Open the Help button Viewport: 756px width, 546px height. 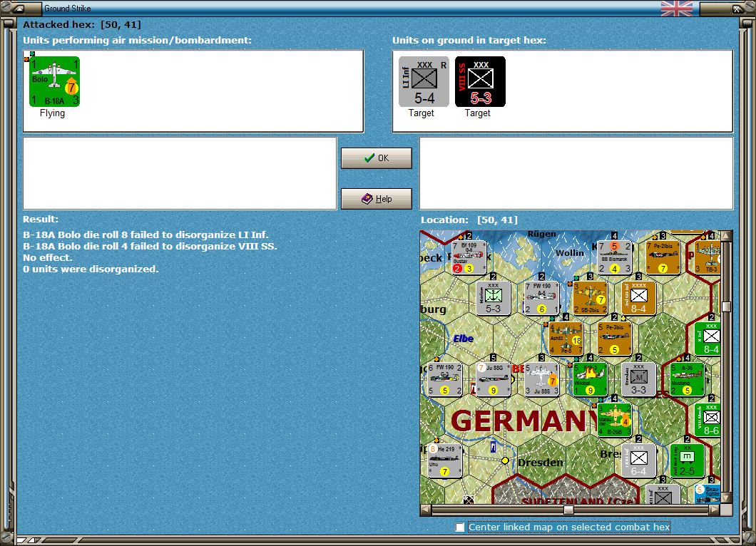click(x=377, y=199)
